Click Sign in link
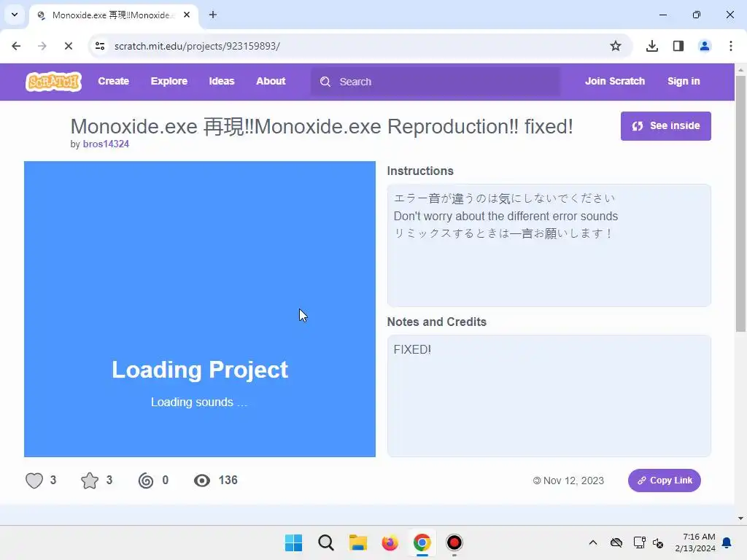 pos(684,82)
